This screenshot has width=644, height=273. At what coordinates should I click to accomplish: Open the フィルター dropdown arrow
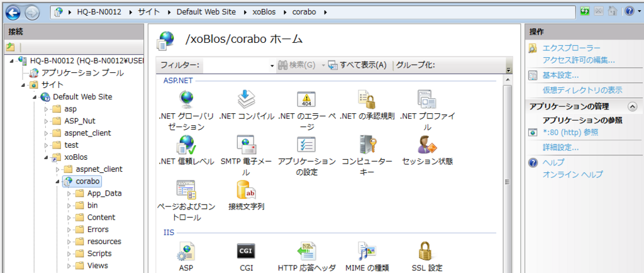[272, 65]
